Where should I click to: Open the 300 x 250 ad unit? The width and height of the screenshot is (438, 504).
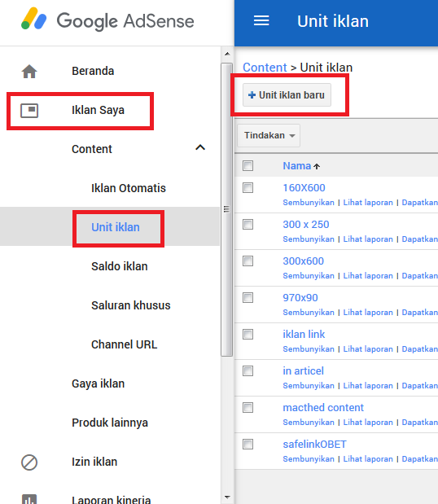click(306, 225)
